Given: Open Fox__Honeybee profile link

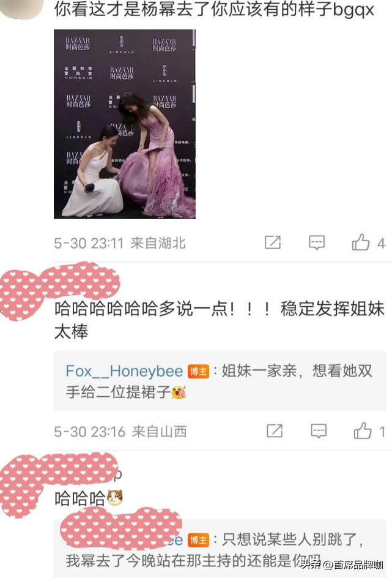Looking at the screenshot, I should point(124,371).
